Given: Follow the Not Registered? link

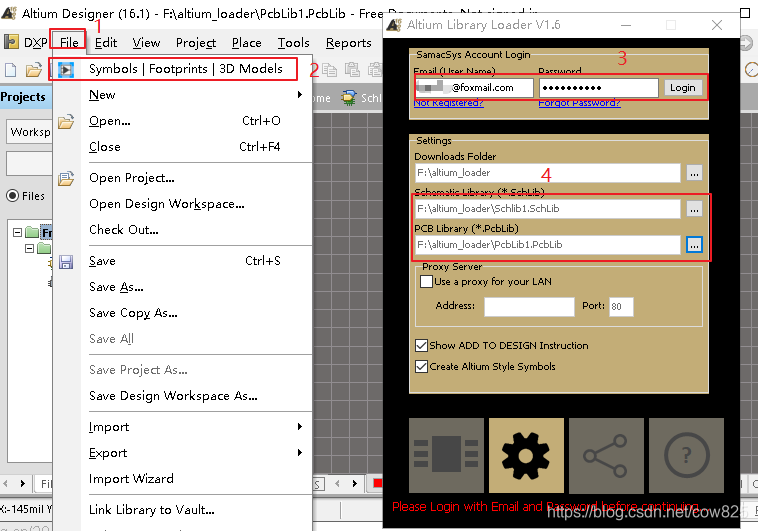Looking at the screenshot, I should (x=449, y=103).
